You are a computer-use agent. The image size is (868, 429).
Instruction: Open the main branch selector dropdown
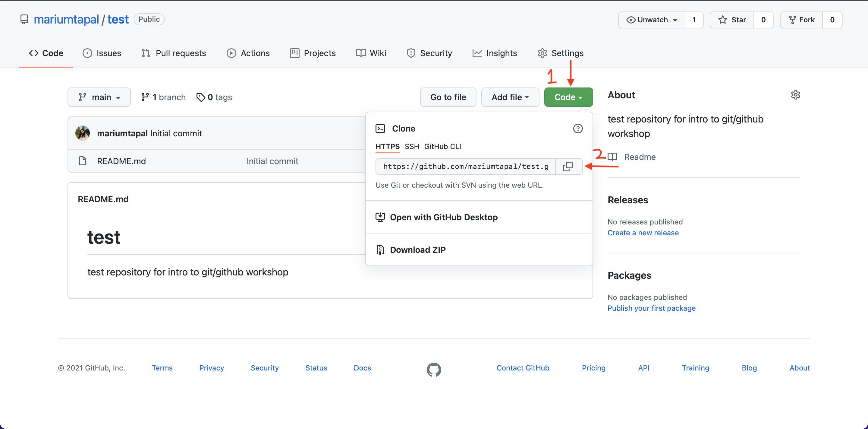[x=99, y=97]
